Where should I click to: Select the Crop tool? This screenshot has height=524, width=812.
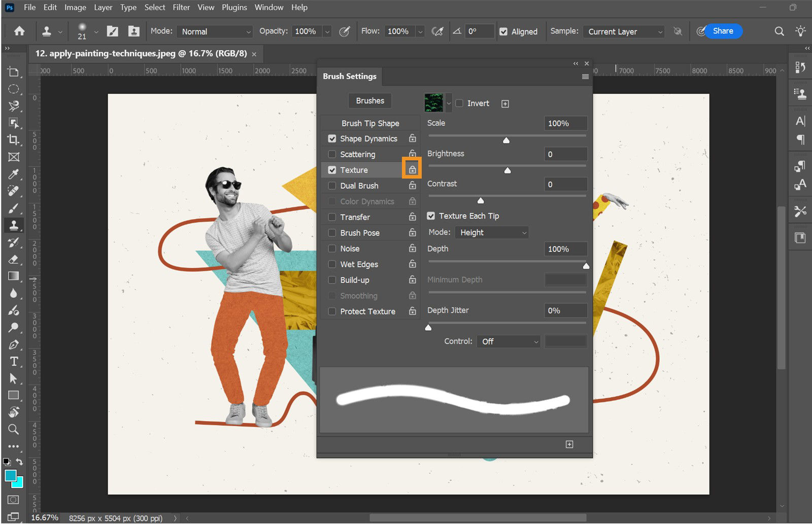tap(14, 141)
